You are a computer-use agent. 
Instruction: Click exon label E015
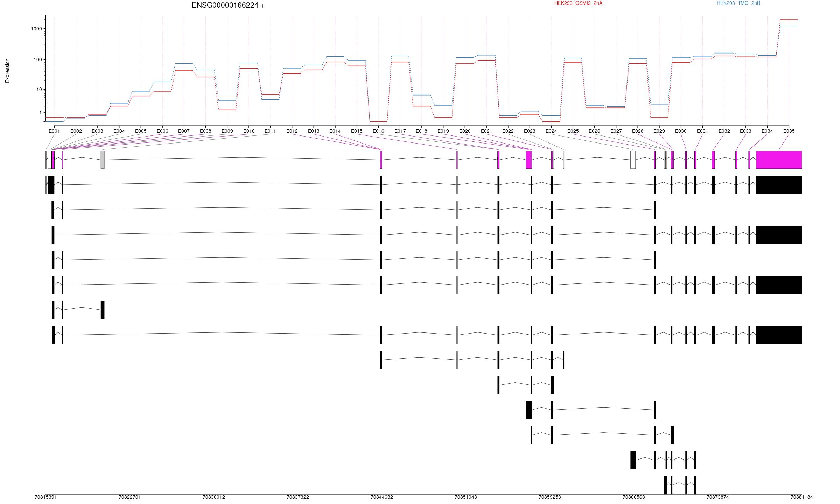click(x=357, y=131)
